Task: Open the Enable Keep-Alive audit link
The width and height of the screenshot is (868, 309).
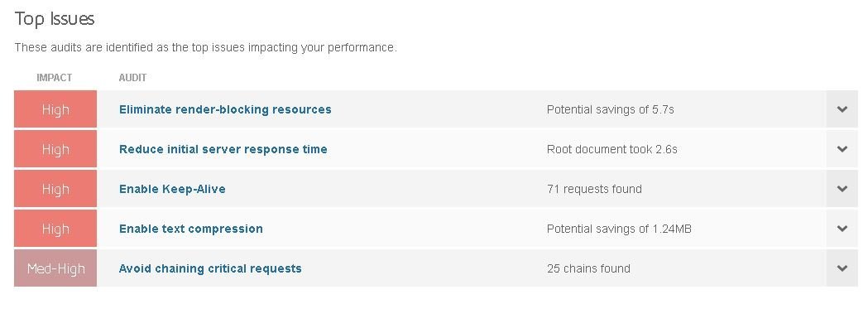Action: [172, 190]
